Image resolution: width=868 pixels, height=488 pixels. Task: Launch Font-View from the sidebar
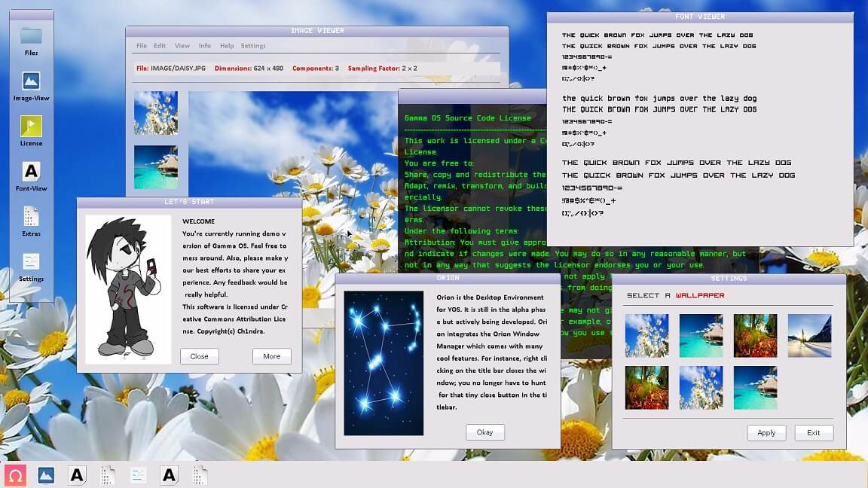point(31,177)
